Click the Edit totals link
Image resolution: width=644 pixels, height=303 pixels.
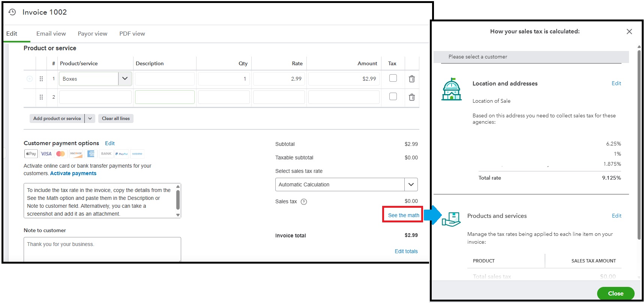406,251
